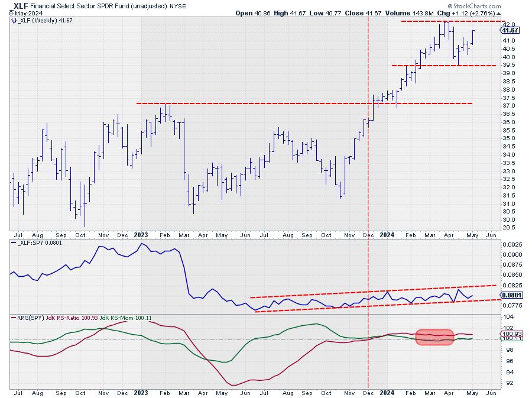Click the NYSE exchange label in the title
This screenshot has width=532, height=398.
click(x=178, y=6)
